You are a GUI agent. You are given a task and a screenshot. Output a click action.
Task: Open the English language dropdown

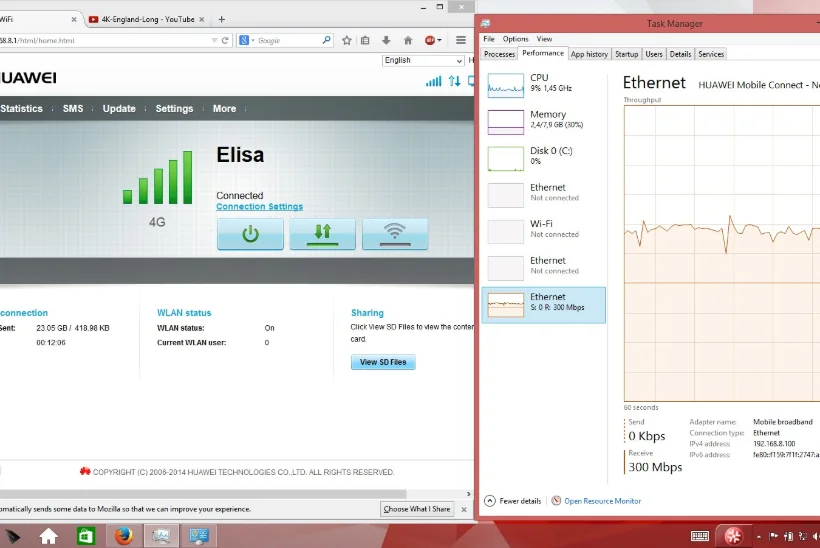423,61
